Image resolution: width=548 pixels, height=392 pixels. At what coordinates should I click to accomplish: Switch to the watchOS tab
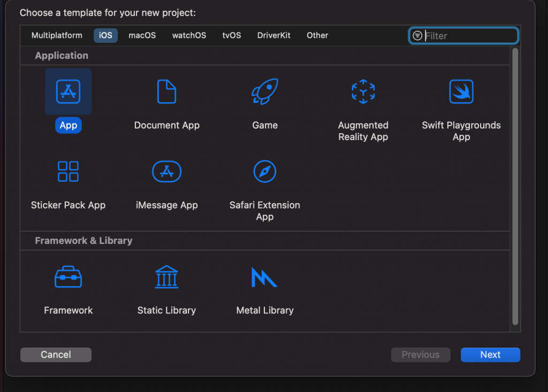click(x=189, y=35)
